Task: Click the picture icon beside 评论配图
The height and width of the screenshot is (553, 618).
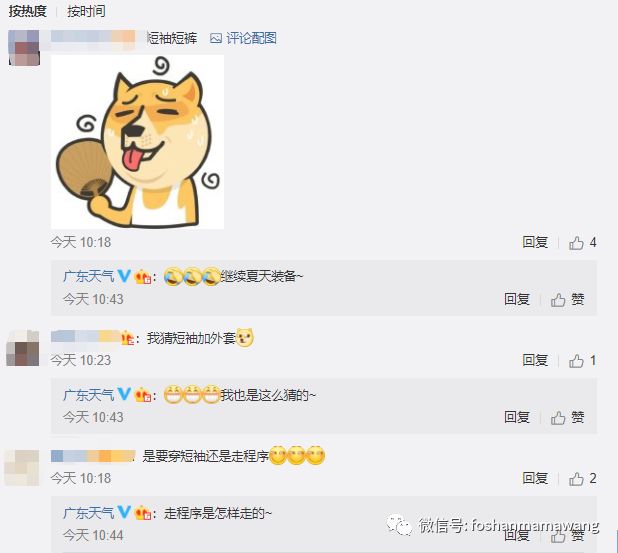Action: point(216,38)
